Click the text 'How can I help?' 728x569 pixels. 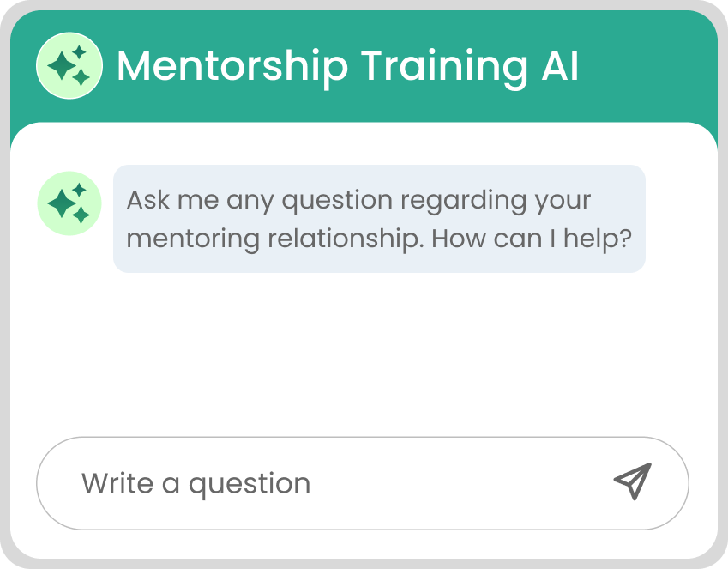pyautogui.click(x=532, y=239)
